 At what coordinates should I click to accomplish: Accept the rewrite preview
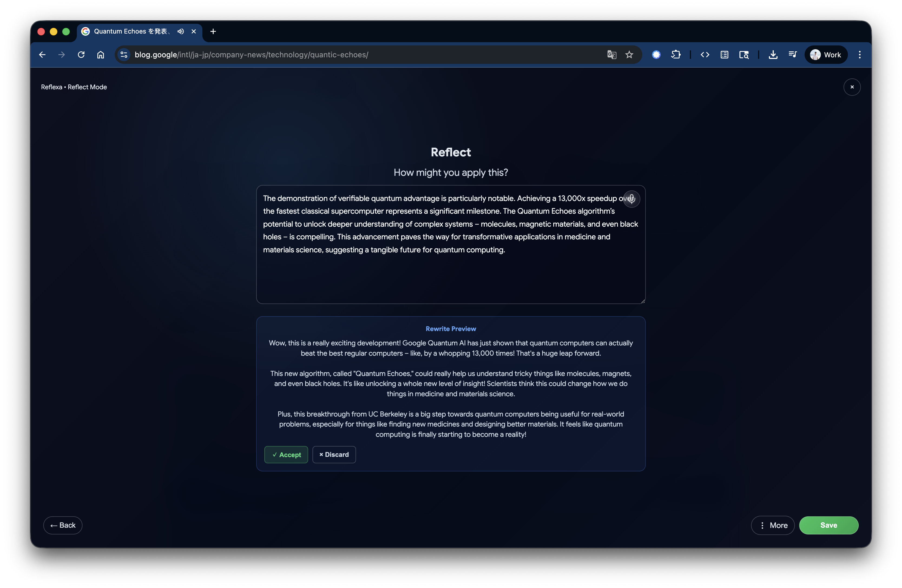coord(286,455)
